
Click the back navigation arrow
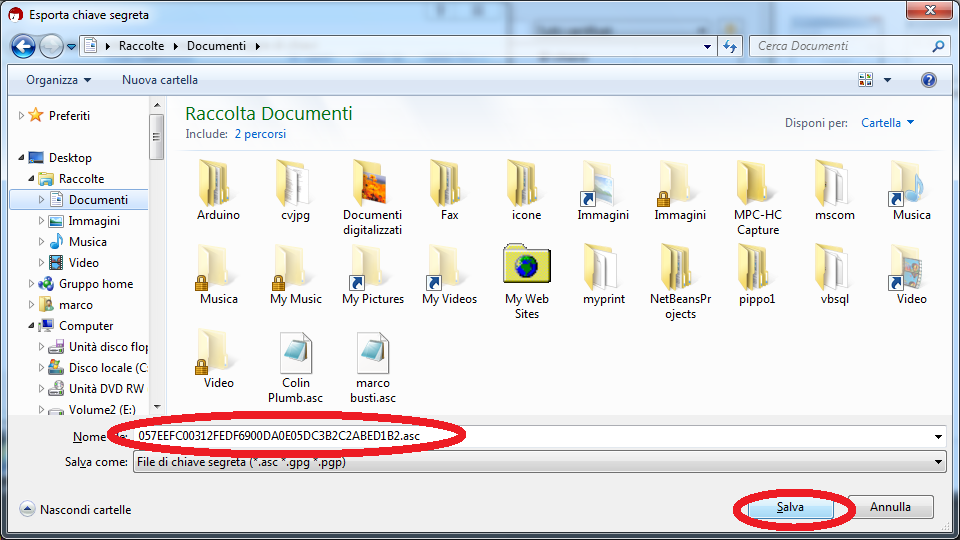[x=24, y=46]
